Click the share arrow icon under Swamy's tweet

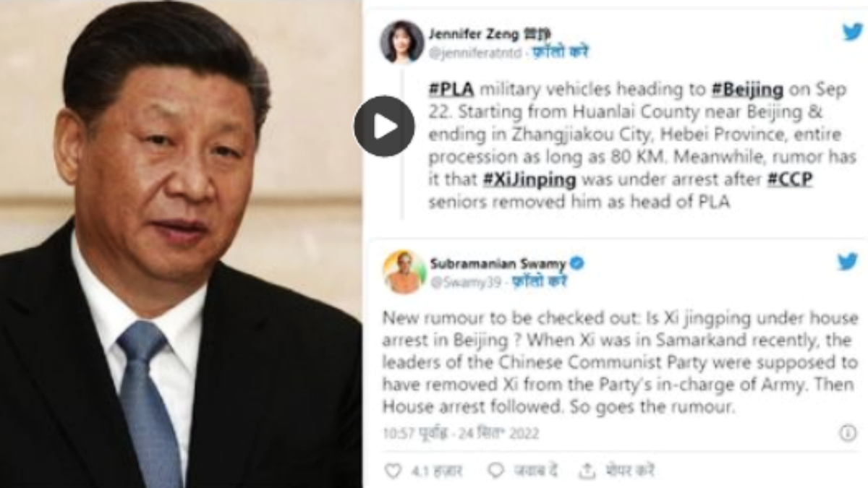pos(587,471)
